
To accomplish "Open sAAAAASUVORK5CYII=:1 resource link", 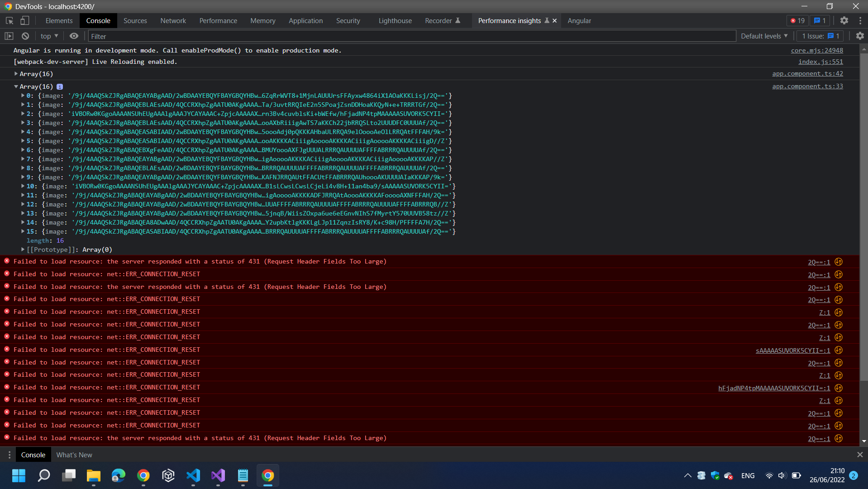I will pyautogui.click(x=793, y=350).
